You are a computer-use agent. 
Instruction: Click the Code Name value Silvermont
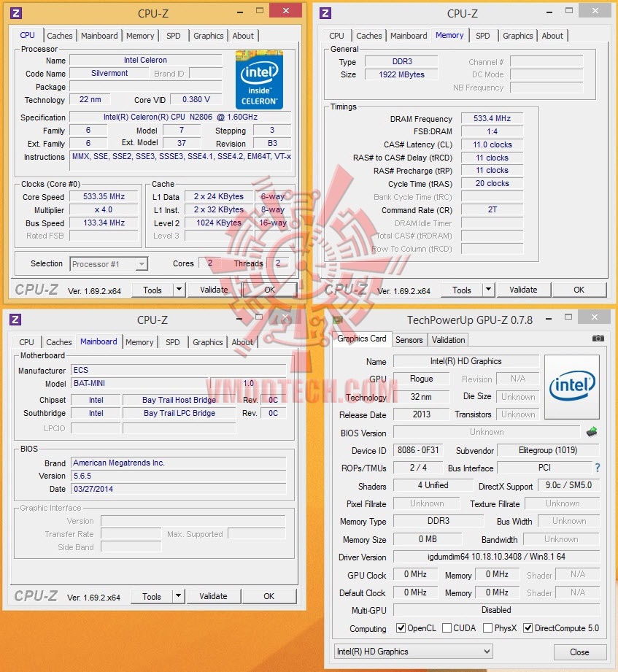[x=109, y=73]
